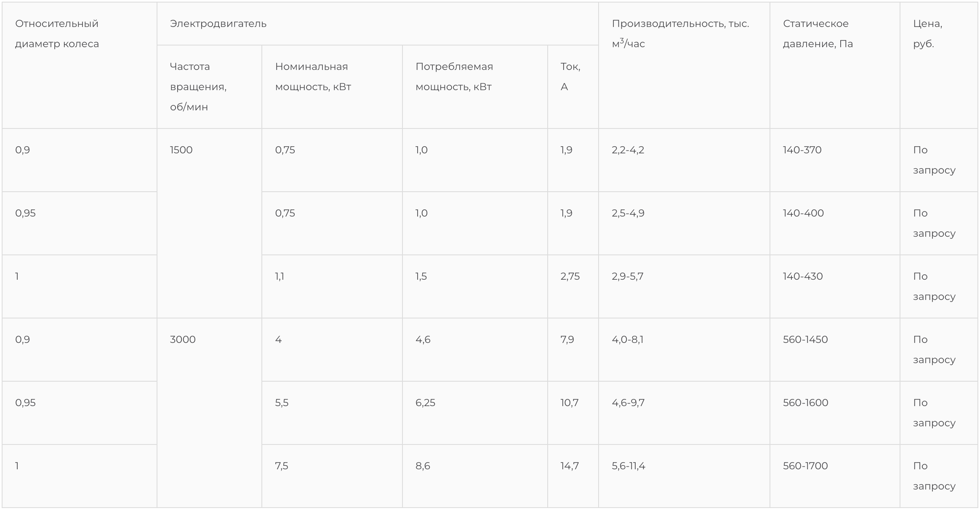Screen dimensions: 980x511
Task: Select the 2,2-4,2 performance value
Action: tap(628, 150)
